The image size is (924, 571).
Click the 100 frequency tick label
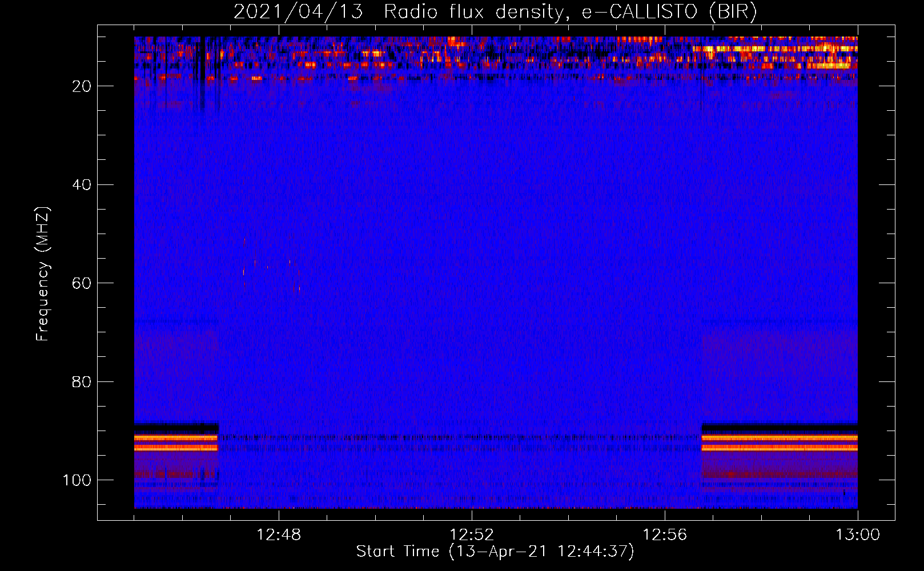(77, 480)
